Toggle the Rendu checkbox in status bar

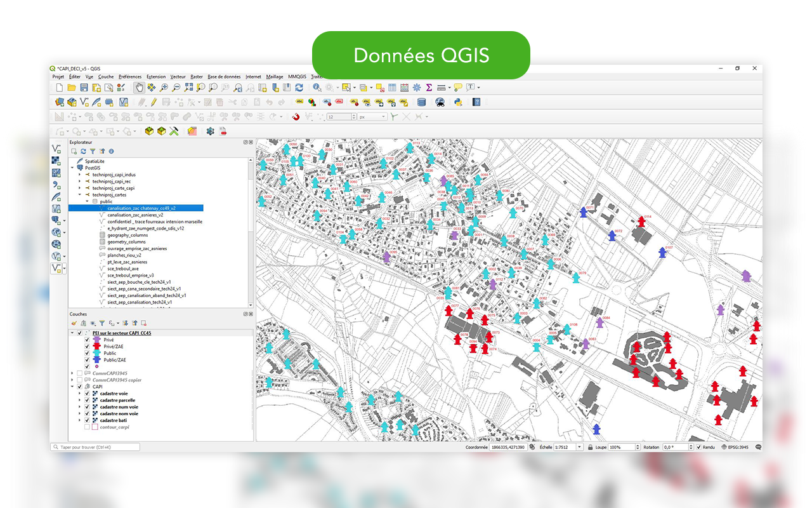pos(699,447)
